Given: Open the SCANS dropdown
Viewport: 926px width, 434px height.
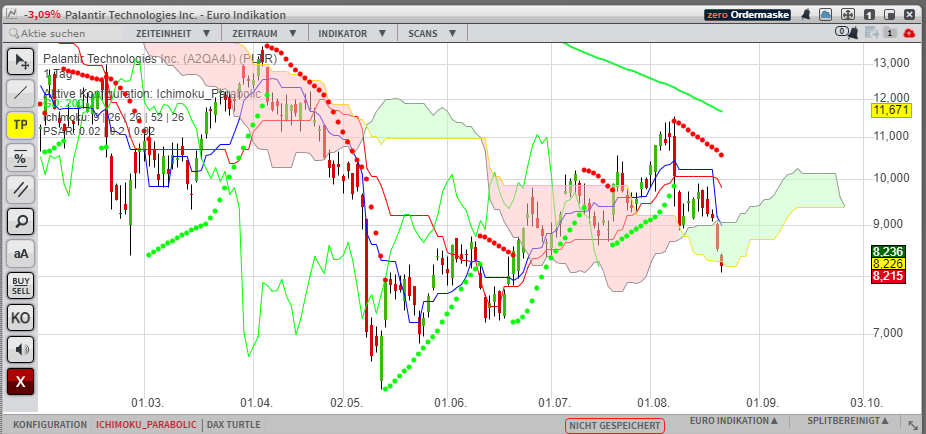Looking at the screenshot, I should pyautogui.click(x=432, y=34).
